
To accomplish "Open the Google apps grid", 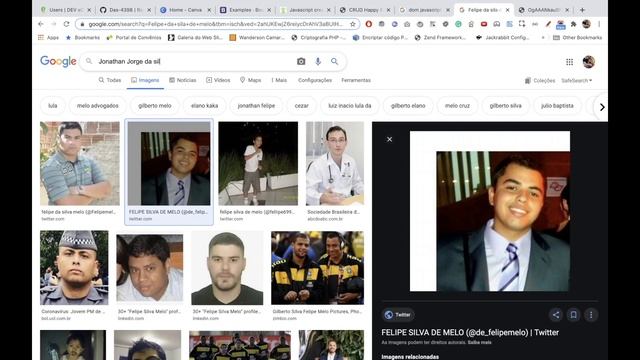I will (569, 62).
